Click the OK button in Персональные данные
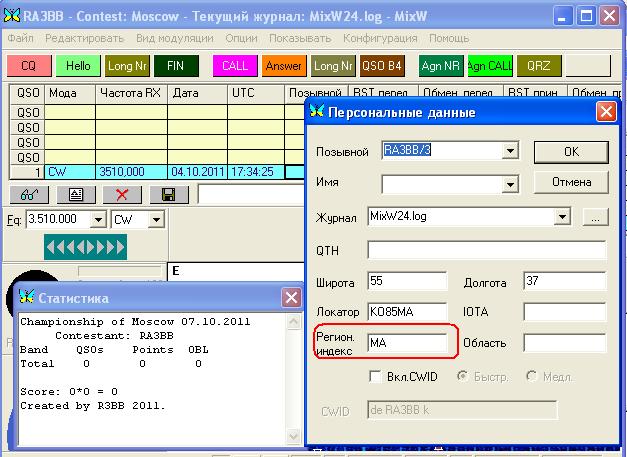627x457 pixels. [570, 152]
